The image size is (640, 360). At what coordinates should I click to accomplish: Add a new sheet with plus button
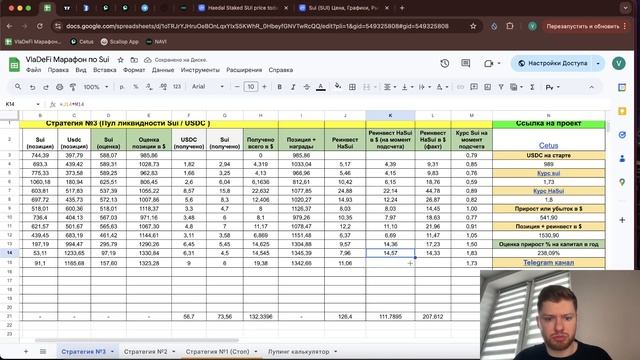[26, 351]
